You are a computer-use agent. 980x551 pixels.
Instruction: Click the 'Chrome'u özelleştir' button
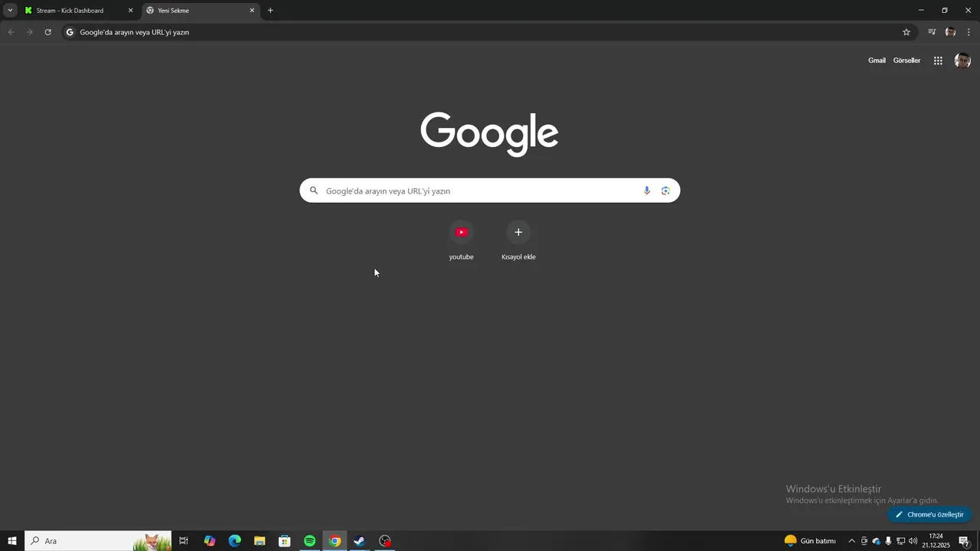click(x=929, y=514)
